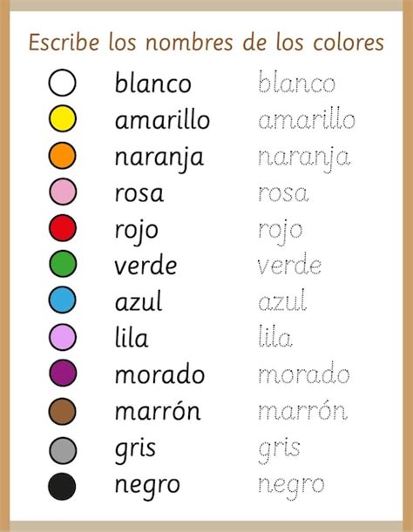
Task: Select the orange color circle
Action: (x=62, y=155)
